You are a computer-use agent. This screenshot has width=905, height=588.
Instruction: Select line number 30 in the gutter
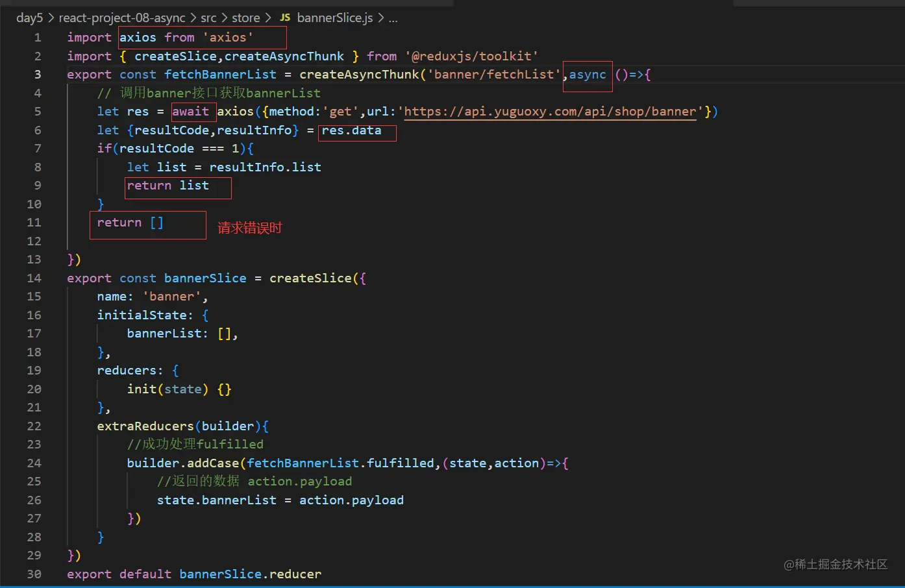[x=34, y=574]
